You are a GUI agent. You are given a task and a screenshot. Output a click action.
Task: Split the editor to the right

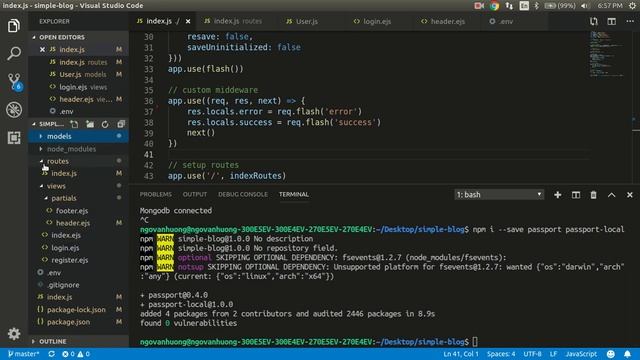pyautogui.click(x=611, y=21)
